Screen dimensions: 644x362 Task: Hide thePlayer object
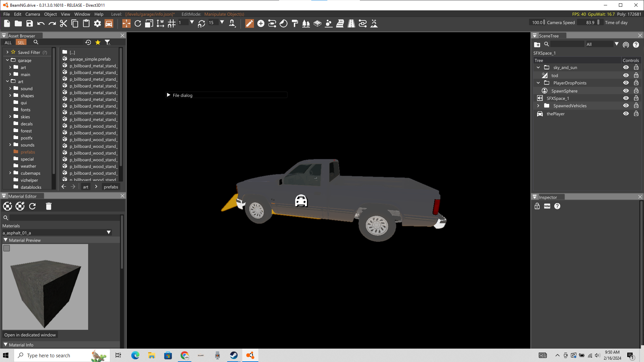(626, 114)
